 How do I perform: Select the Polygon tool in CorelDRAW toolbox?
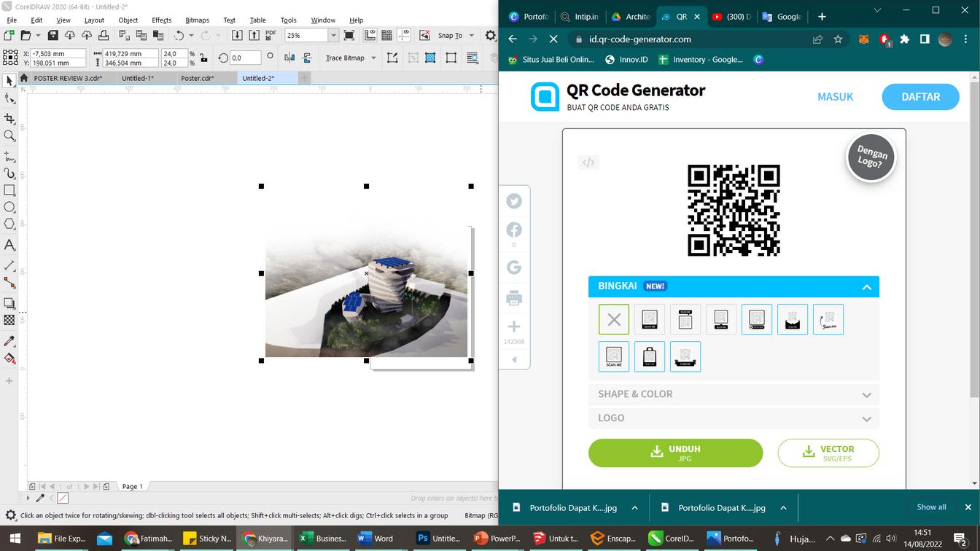[x=9, y=224]
